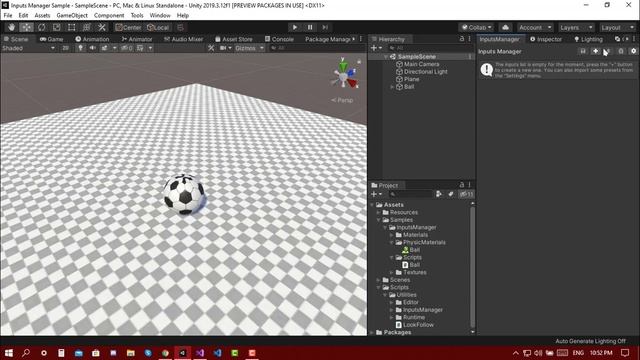Click Project search by type icon
This screenshot has width=640, height=360.
[x=438, y=194]
